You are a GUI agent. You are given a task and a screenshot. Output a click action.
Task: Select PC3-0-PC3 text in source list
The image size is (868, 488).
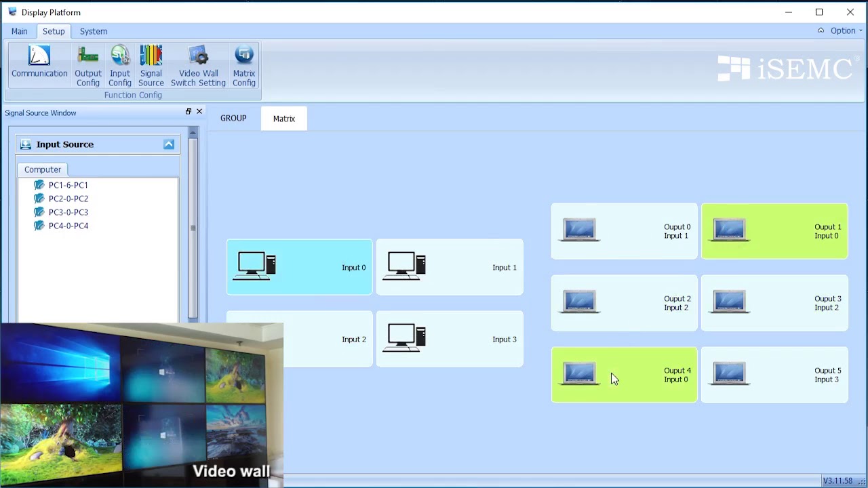coord(68,212)
